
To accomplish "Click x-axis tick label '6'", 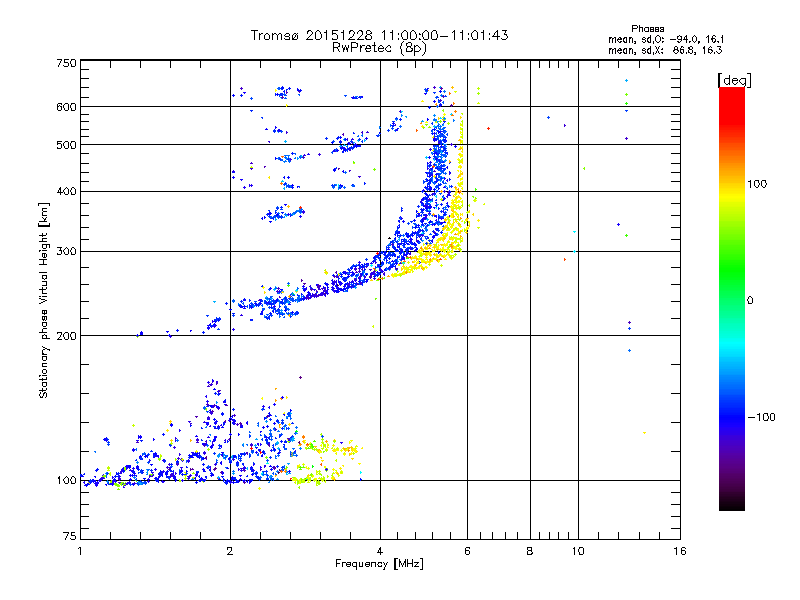I will click(467, 551).
